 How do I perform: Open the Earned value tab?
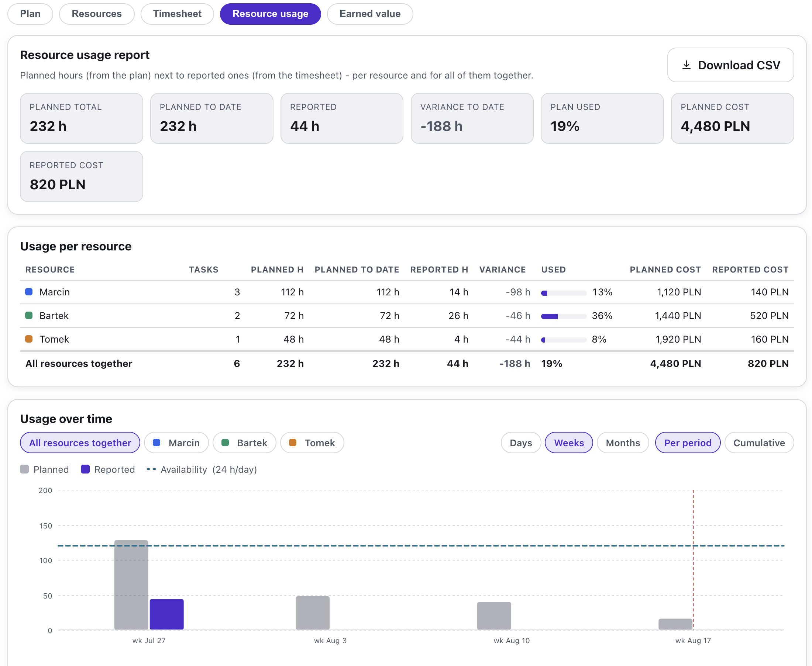pos(370,14)
